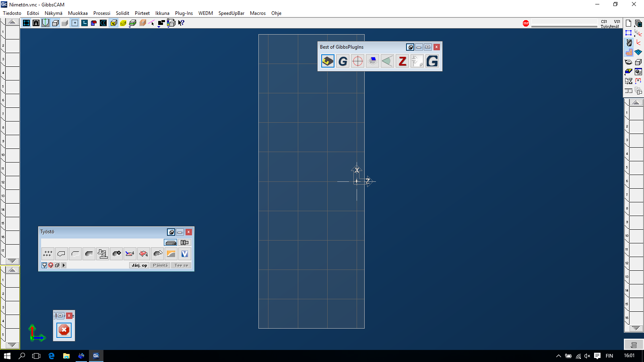
Task: Click the green triangle icon in GibbsPlugIns
Action: (x=387, y=61)
